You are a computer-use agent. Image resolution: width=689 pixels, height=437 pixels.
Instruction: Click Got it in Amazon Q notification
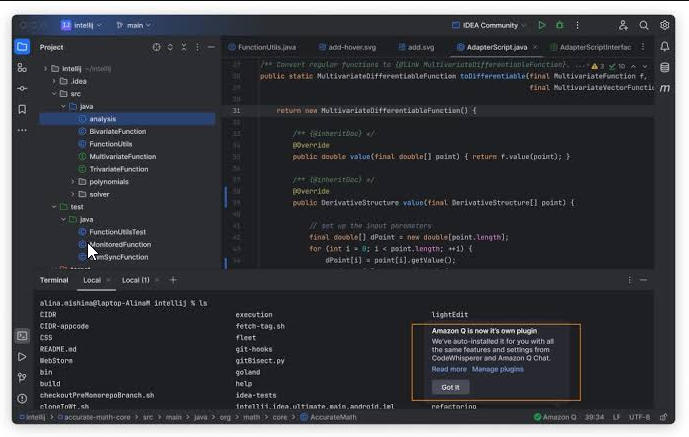coord(450,387)
